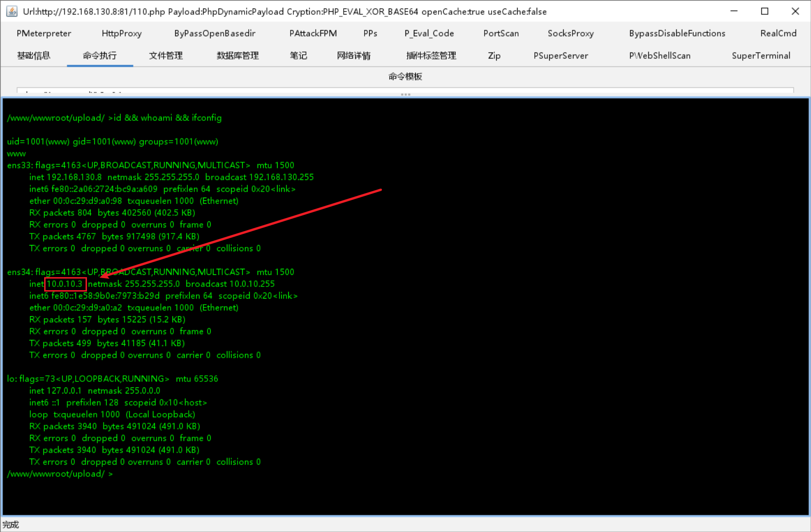
Task: Select the PWebShellScan tab
Action: click(x=659, y=56)
